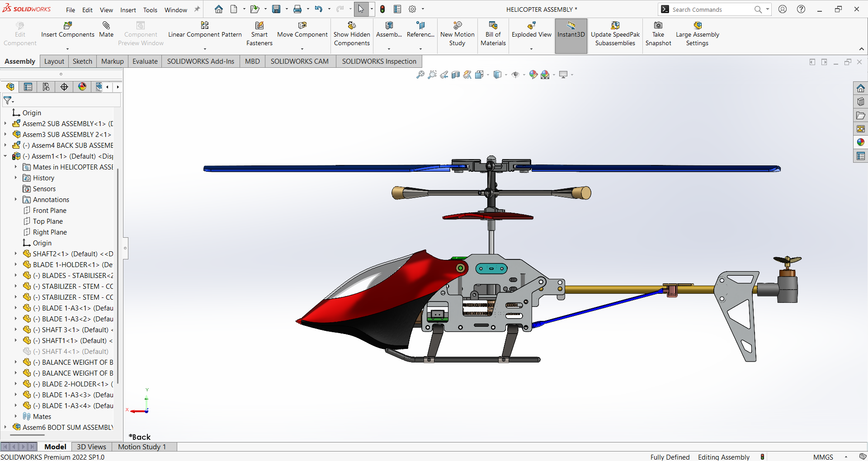Switch to the Evaluate tab
Image resolution: width=868 pixels, height=461 pixels.
[145, 61]
